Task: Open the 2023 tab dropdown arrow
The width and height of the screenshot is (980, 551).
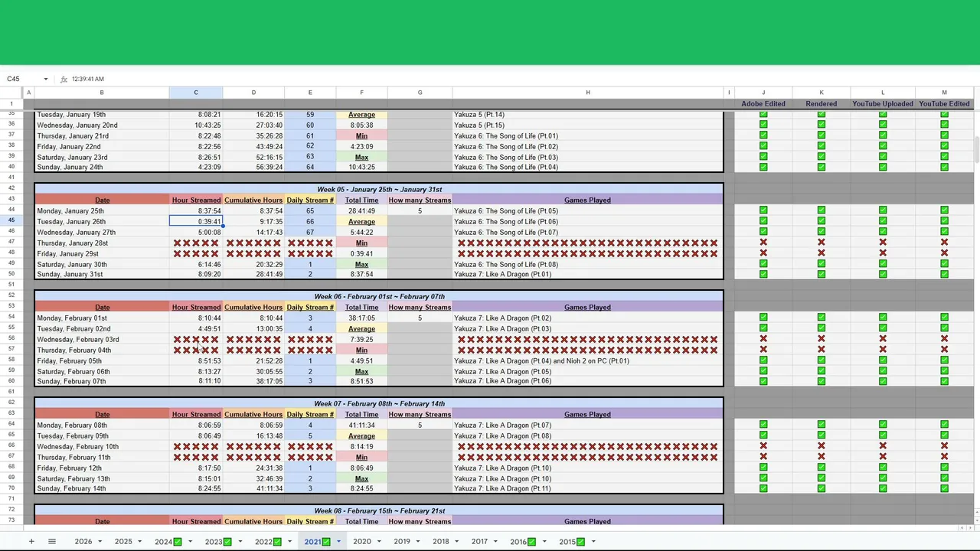Action: tap(240, 542)
